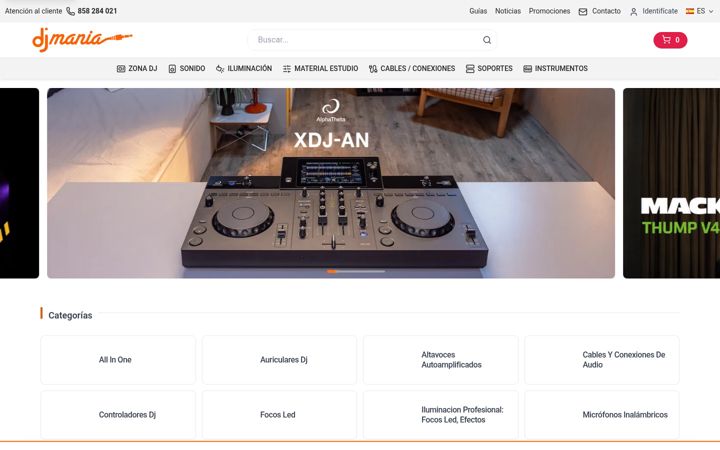Click the Atención al cliente text
Screen dimensions: 720x450
34,11
